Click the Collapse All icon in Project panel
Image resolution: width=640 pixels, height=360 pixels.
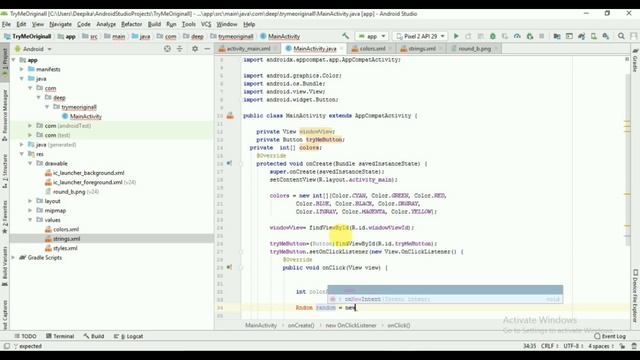pos(180,49)
